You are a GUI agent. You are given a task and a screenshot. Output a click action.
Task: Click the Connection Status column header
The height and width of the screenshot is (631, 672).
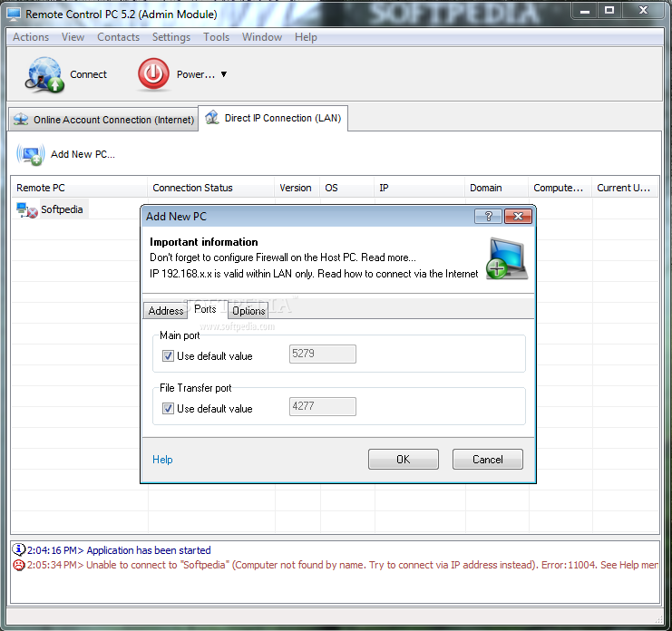pos(211,188)
